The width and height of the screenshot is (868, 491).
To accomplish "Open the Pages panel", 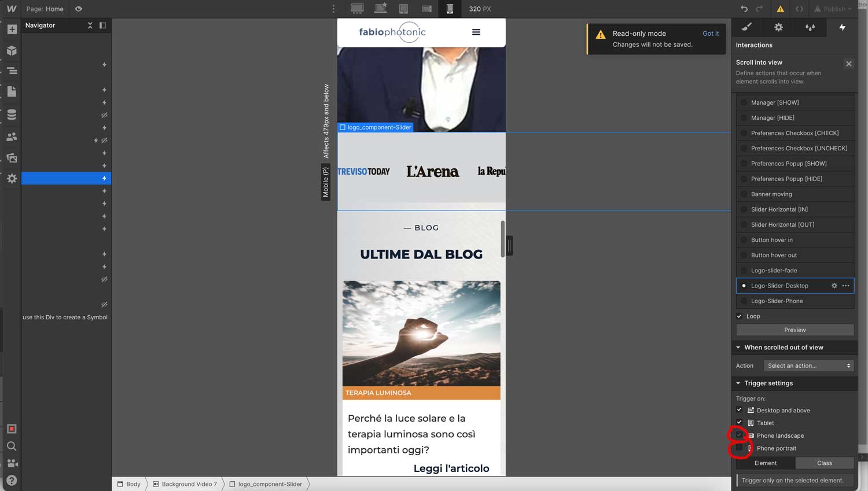I will pyautogui.click(x=12, y=91).
